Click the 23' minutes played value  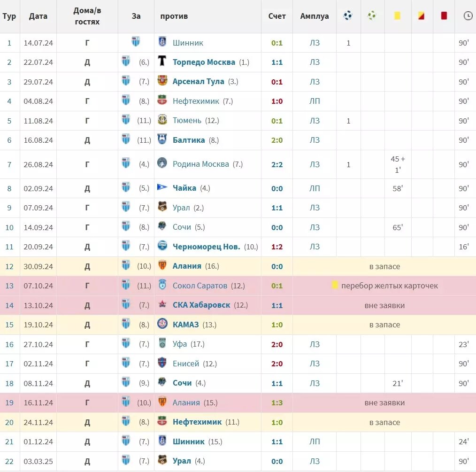tap(463, 344)
